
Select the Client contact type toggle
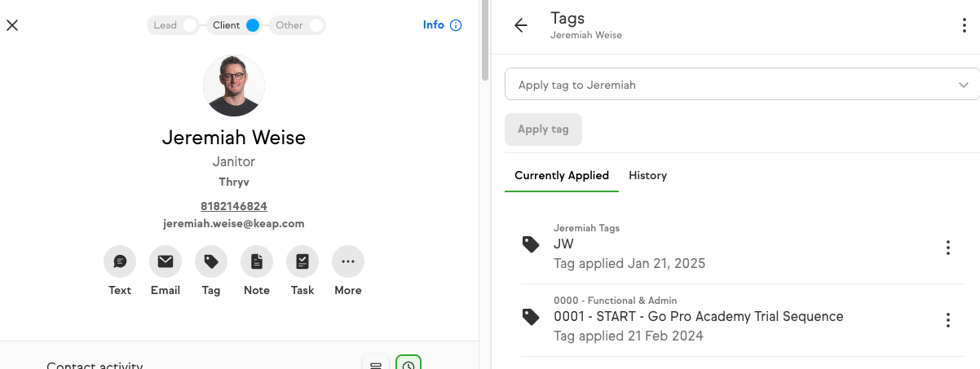[236, 25]
